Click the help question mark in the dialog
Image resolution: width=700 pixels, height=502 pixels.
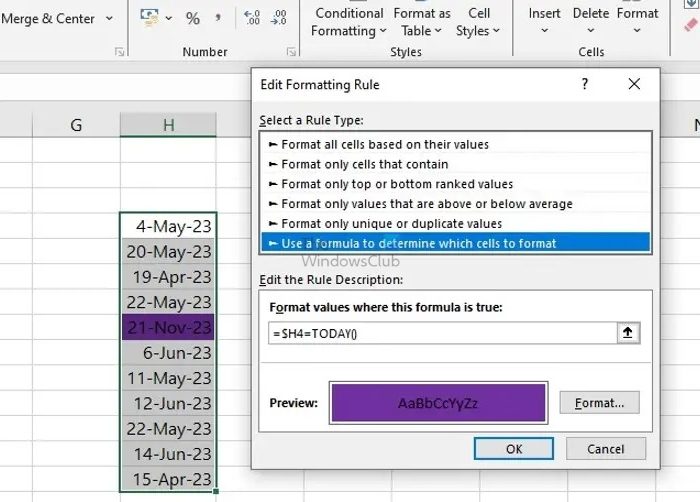(x=585, y=85)
